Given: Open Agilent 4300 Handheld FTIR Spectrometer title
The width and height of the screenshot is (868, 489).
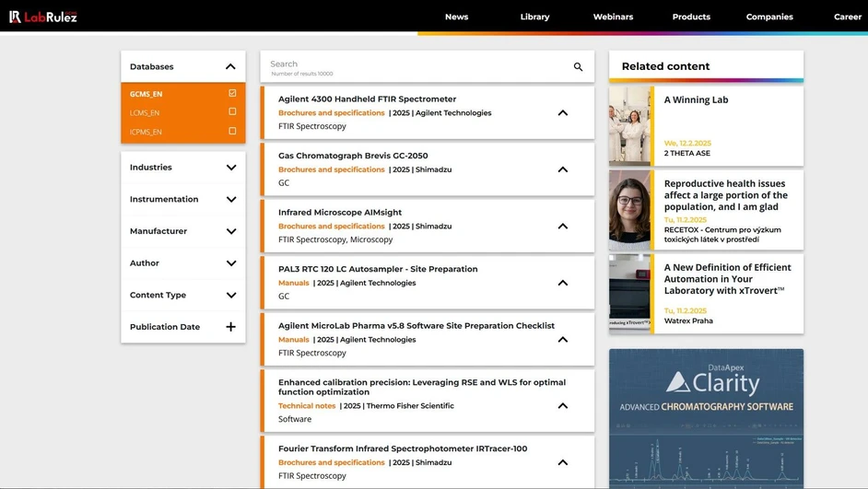Looking at the screenshot, I should click(367, 99).
